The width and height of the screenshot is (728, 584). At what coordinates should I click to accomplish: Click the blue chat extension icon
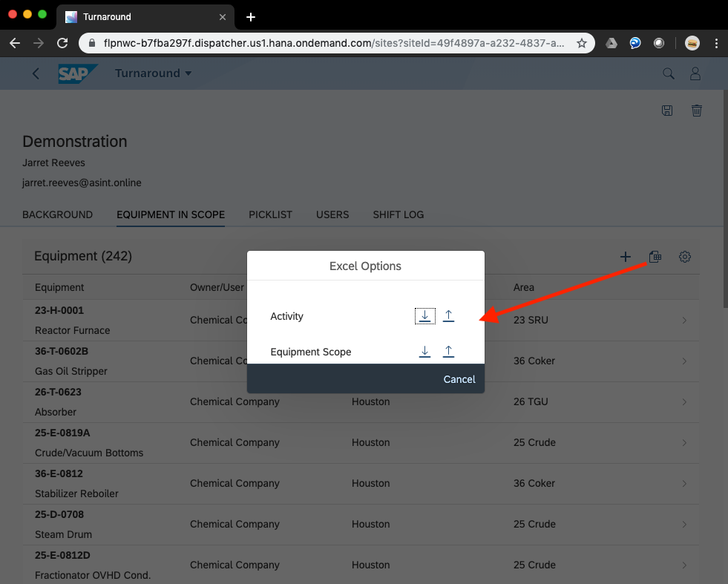coord(635,43)
